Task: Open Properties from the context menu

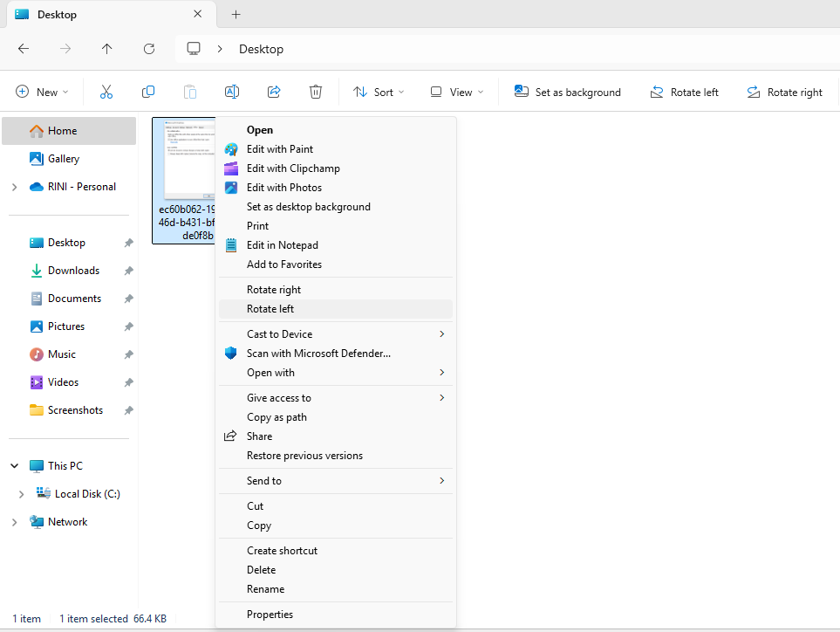Action: point(270,615)
